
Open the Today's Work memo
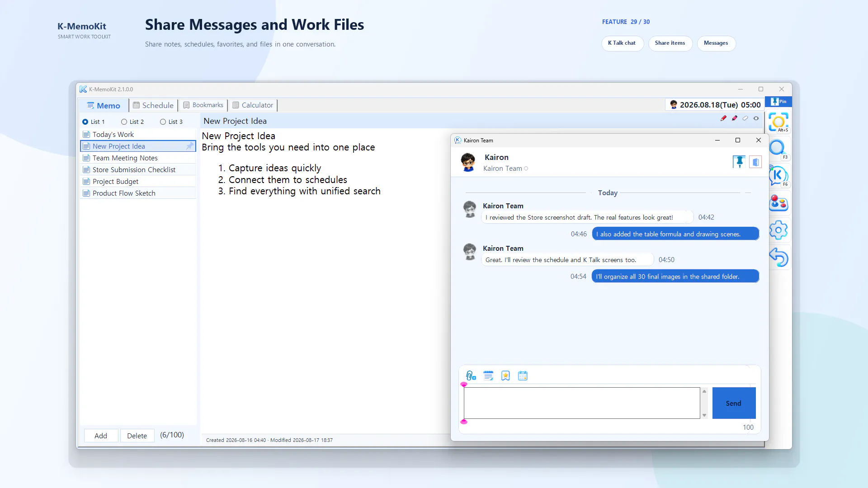coord(138,135)
